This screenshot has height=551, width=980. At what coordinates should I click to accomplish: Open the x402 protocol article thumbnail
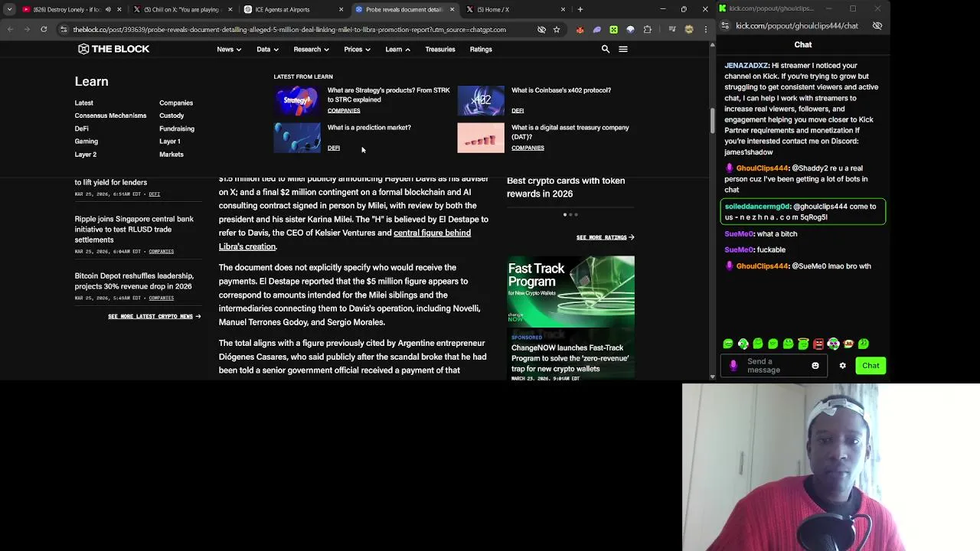click(481, 100)
